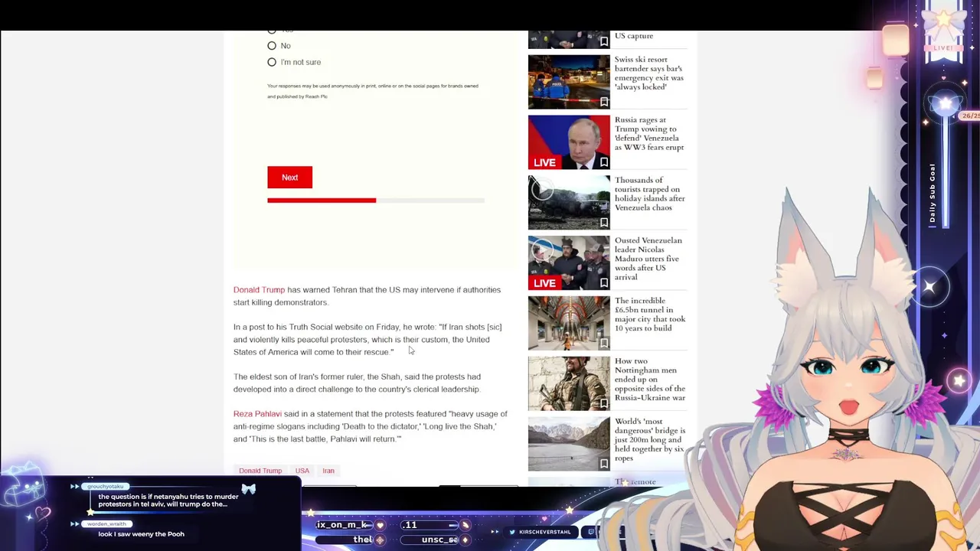
Task: Click the Daily Sub Goal label
Action: pos(933,194)
